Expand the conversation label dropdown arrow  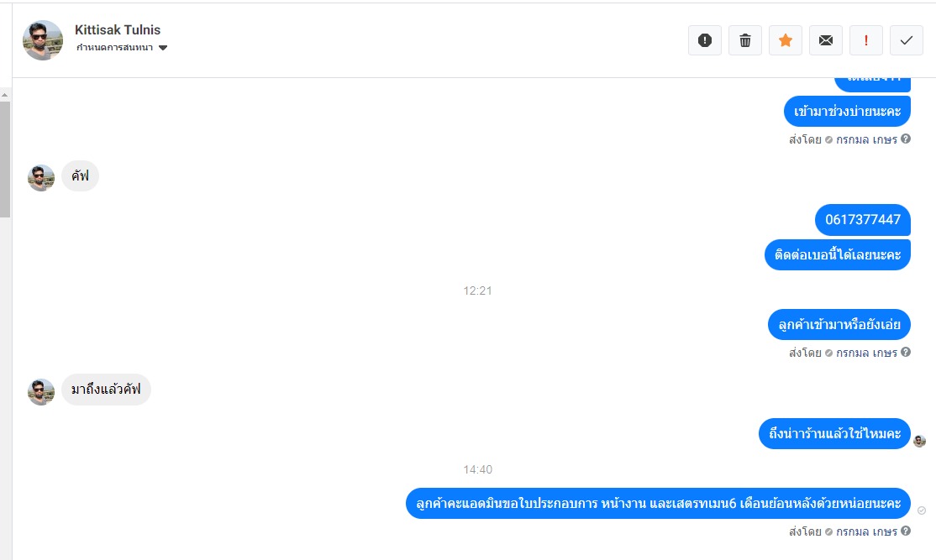click(163, 48)
